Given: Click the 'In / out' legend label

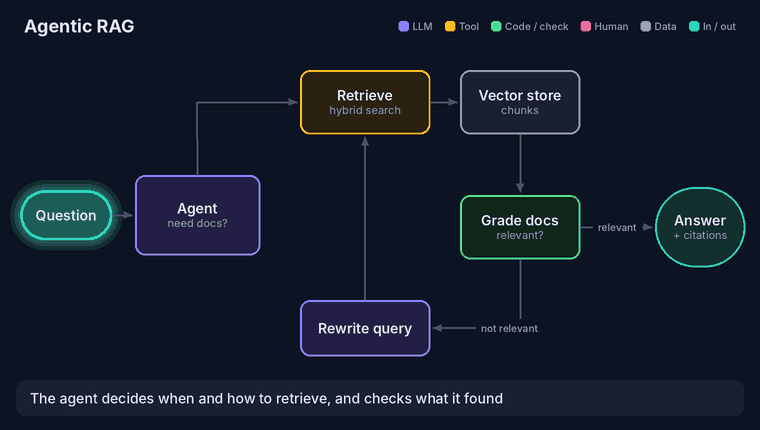Looking at the screenshot, I should pyautogui.click(x=719, y=26).
